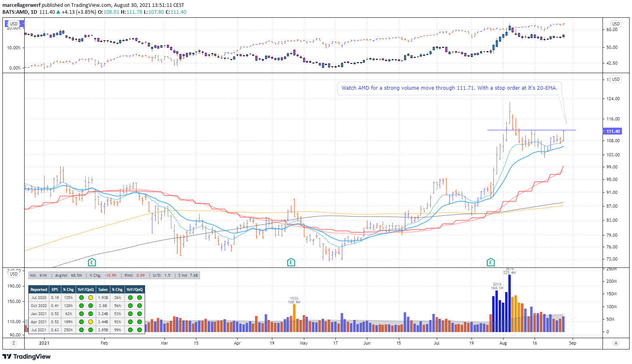
Task: Click the 111.40 current price label
Action: point(612,131)
